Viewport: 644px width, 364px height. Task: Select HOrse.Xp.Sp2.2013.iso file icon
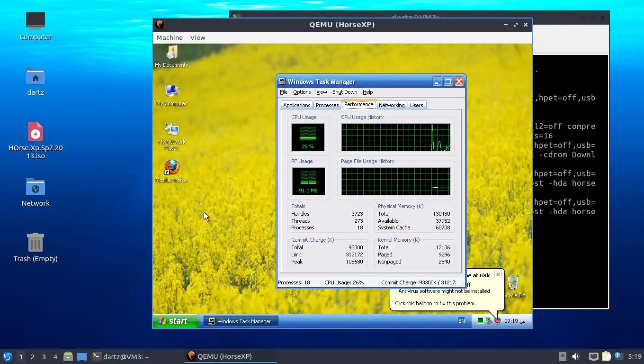click(x=36, y=140)
